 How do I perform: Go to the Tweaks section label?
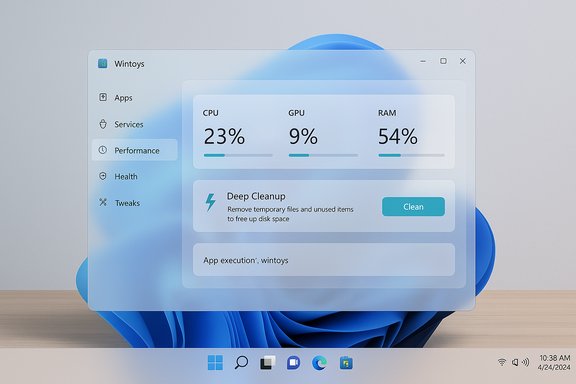127,203
